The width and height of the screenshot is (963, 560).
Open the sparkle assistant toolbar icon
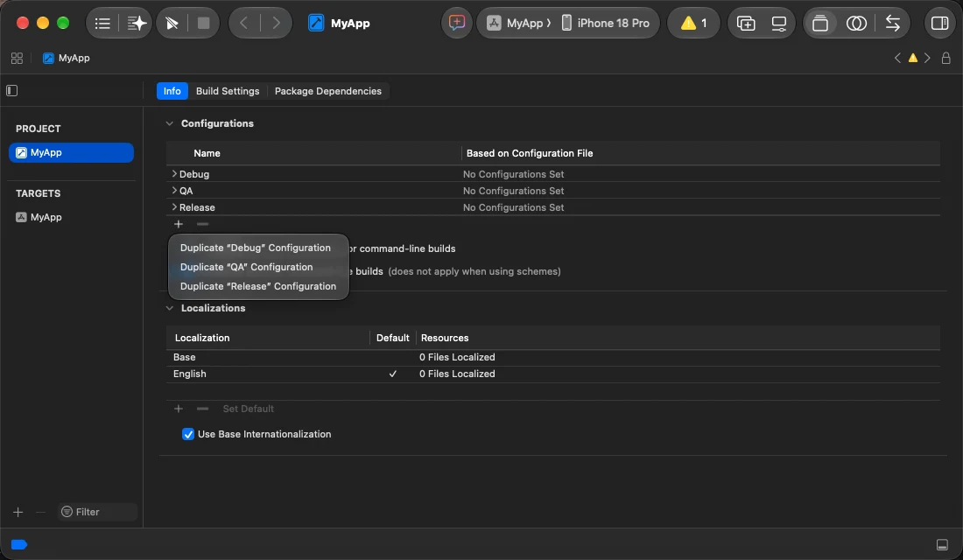click(137, 24)
